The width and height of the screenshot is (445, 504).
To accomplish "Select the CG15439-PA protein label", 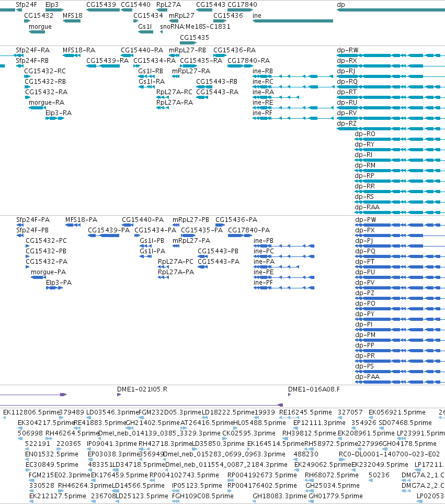I will [109, 230].
